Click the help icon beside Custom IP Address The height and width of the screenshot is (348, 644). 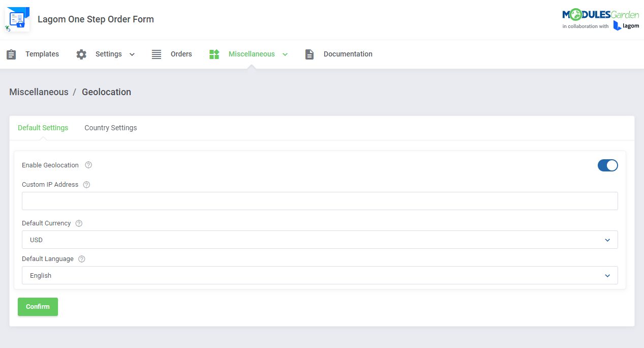click(86, 185)
